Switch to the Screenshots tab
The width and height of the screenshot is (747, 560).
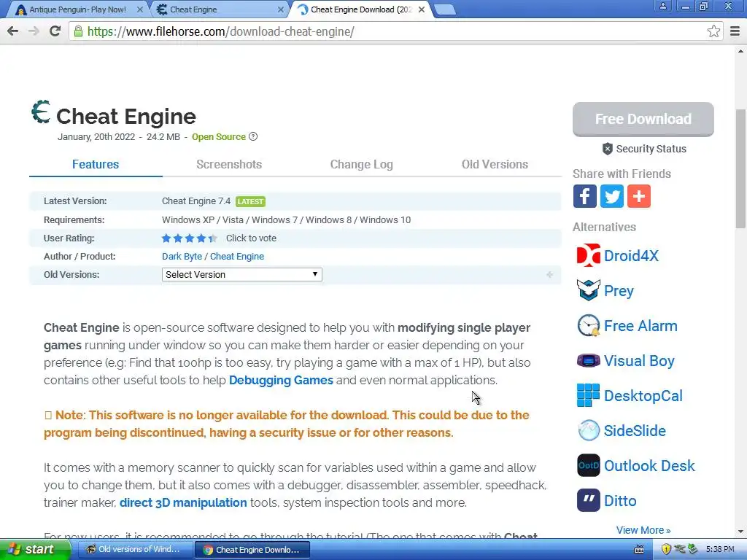229,164
